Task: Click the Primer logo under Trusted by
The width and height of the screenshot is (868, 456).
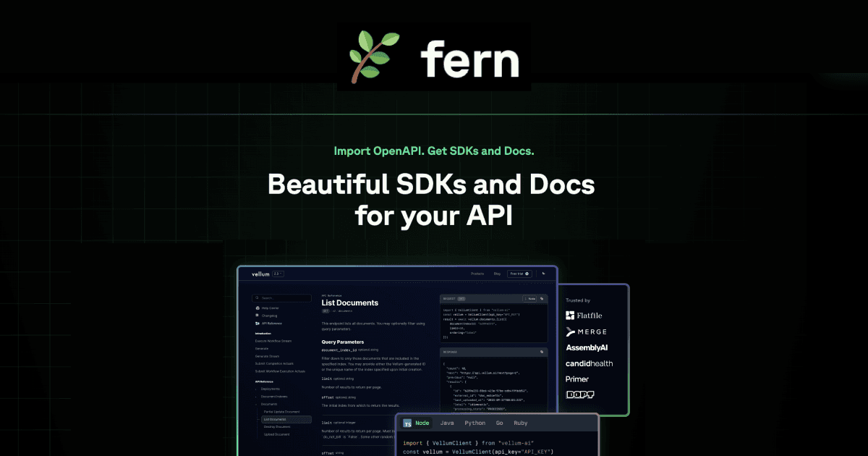Action: tap(577, 379)
